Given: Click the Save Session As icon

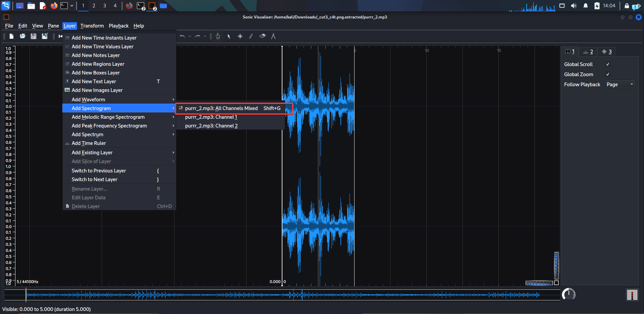Looking at the screenshot, I should [45, 36].
